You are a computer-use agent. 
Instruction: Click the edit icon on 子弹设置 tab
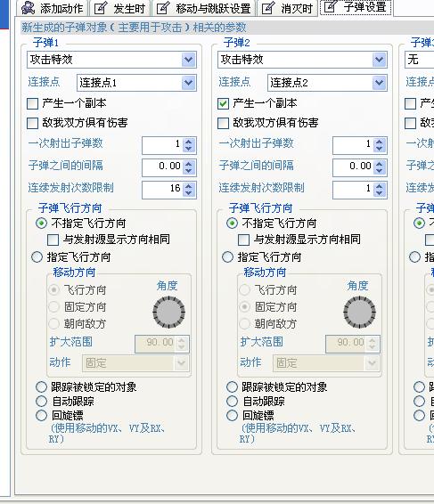coord(331,6)
